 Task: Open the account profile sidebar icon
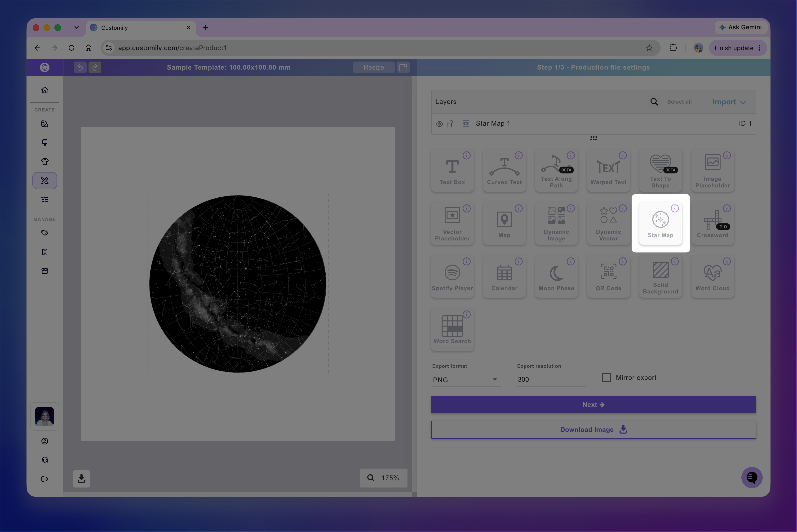tap(45, 441)
